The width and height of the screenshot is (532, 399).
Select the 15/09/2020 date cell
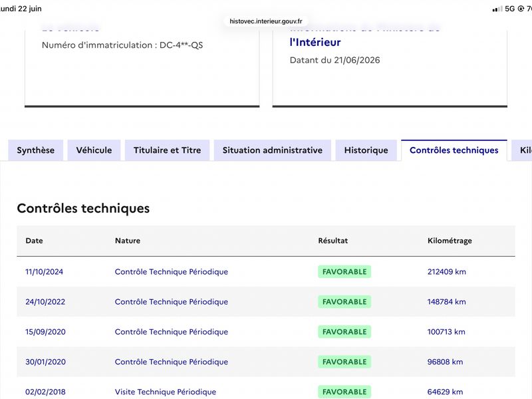click(45, 332)
